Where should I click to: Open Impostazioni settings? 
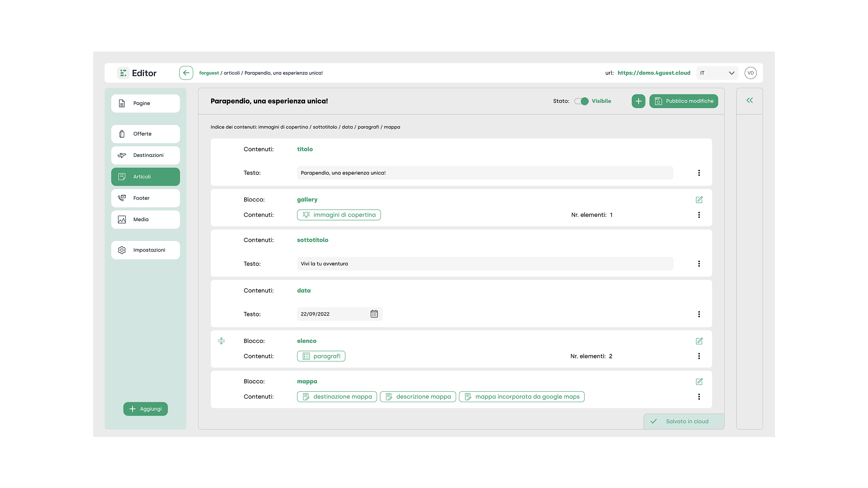[x=146, y=250]
